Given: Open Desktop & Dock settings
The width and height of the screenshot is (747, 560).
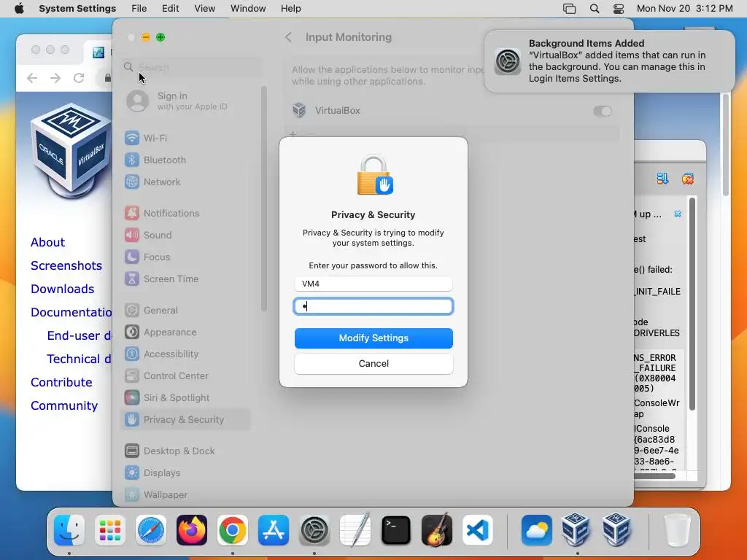Looking at the screenshot, I should (x=186, y=451).
